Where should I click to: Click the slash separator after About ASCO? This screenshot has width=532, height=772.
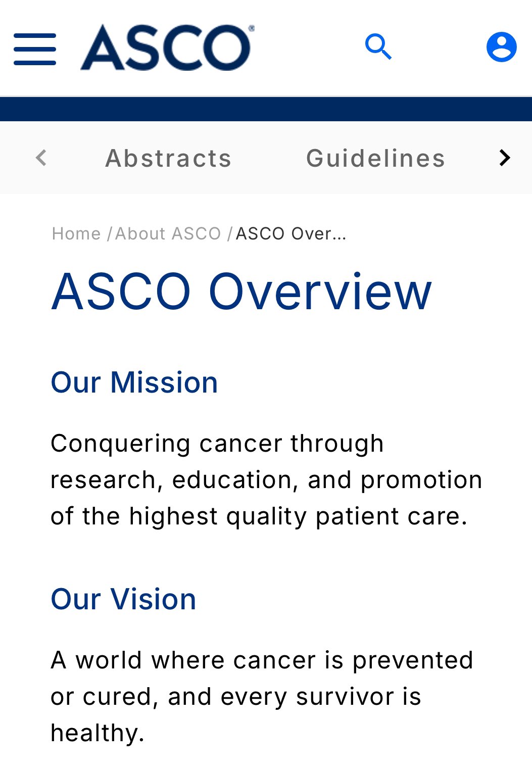229,233
